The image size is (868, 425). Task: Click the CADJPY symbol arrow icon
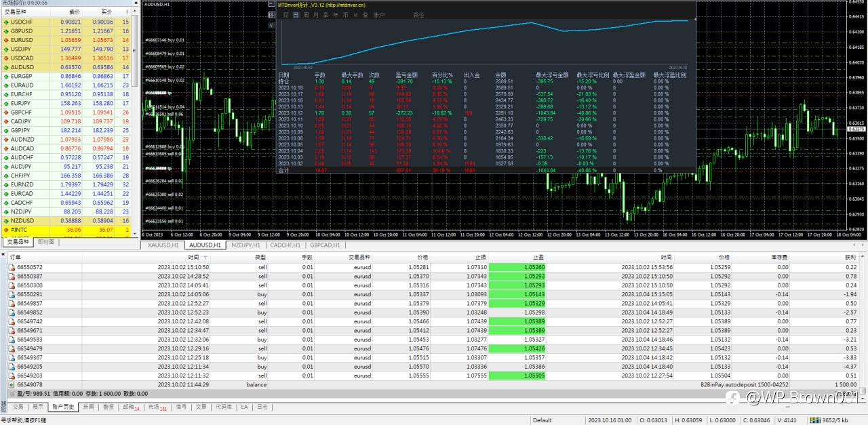tap(6, 121)
